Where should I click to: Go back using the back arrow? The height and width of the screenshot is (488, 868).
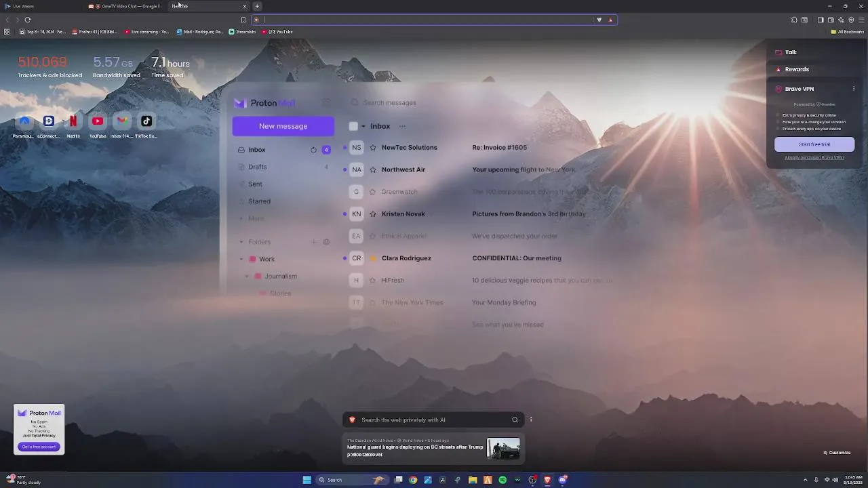click(x=7, y=20)
